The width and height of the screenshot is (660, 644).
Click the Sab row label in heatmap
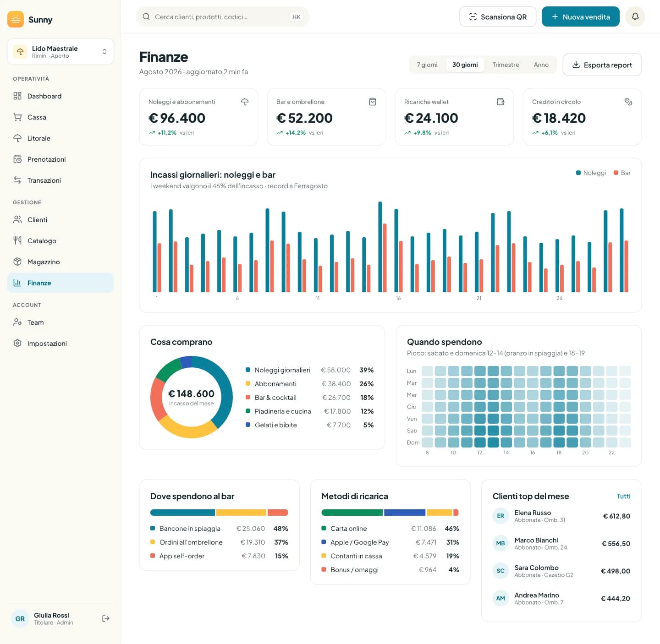click(412, 431)
